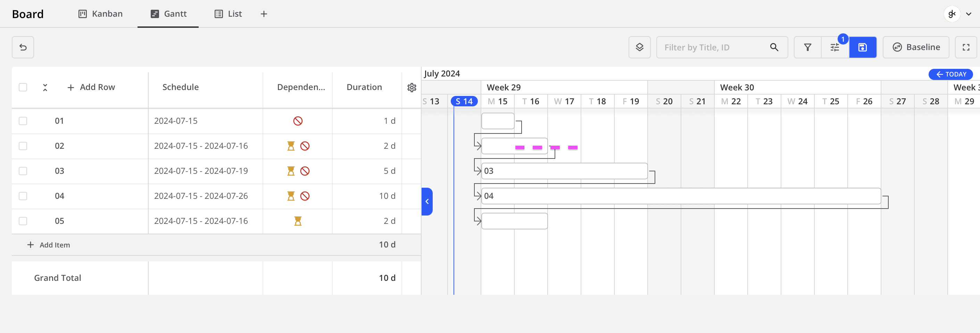The image size is (980, 333).
Task: Toggle fullscreen view icon
Action: (x=966, y=47)
